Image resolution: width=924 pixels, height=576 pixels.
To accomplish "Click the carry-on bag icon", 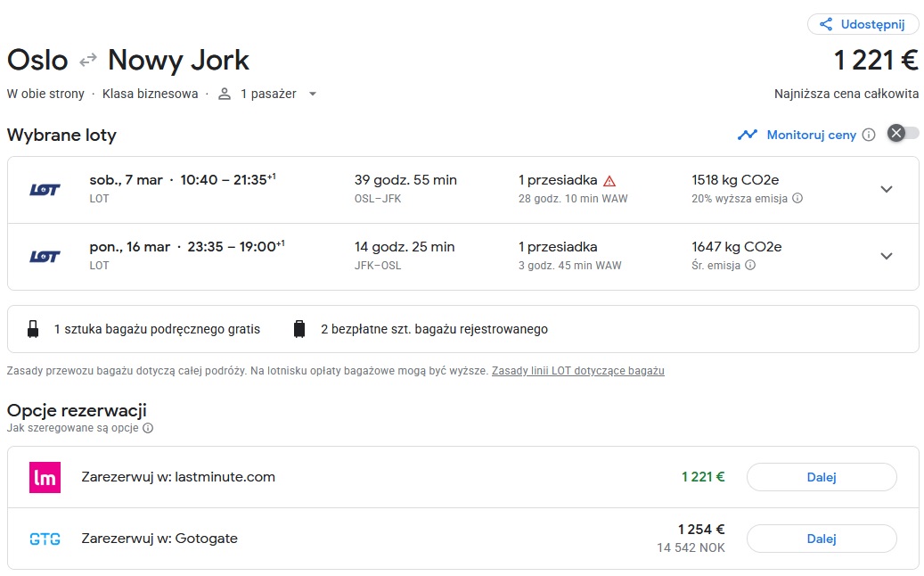I will [x=33, y=329].
